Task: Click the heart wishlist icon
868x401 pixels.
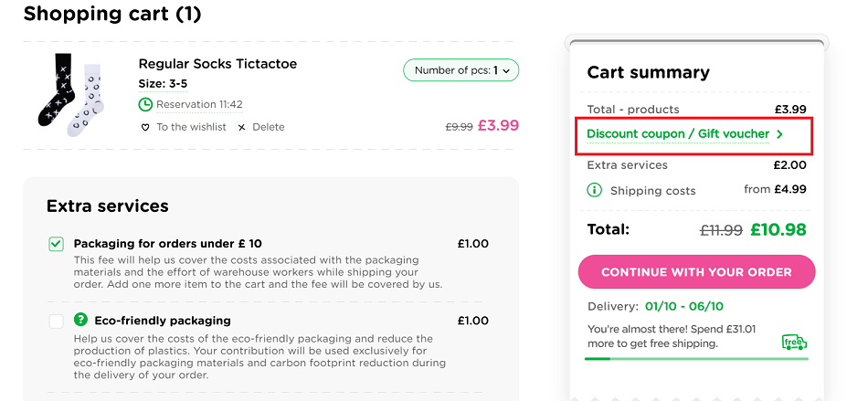Action: [144, 128]
